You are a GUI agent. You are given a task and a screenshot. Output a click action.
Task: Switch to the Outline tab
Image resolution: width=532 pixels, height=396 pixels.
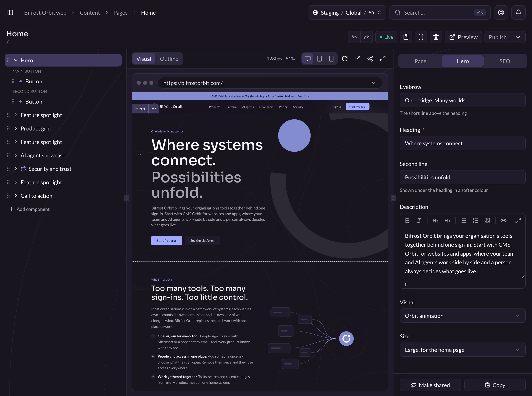pos(169,59)
